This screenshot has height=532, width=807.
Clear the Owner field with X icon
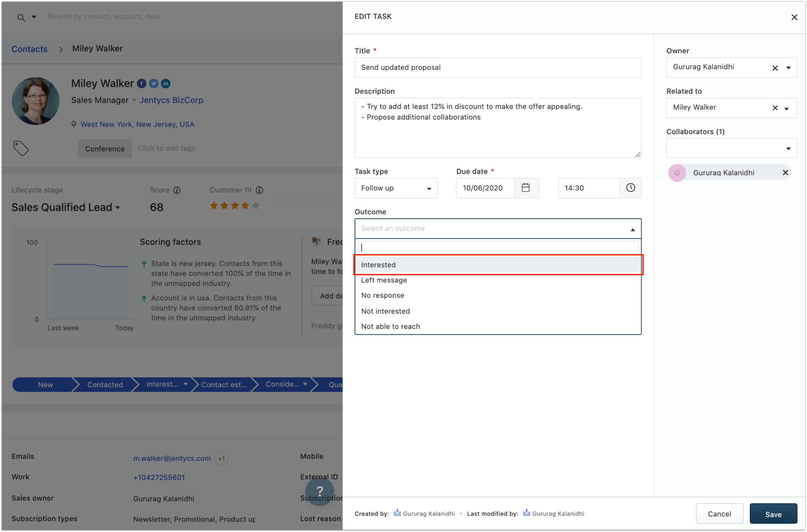(775, 68)
